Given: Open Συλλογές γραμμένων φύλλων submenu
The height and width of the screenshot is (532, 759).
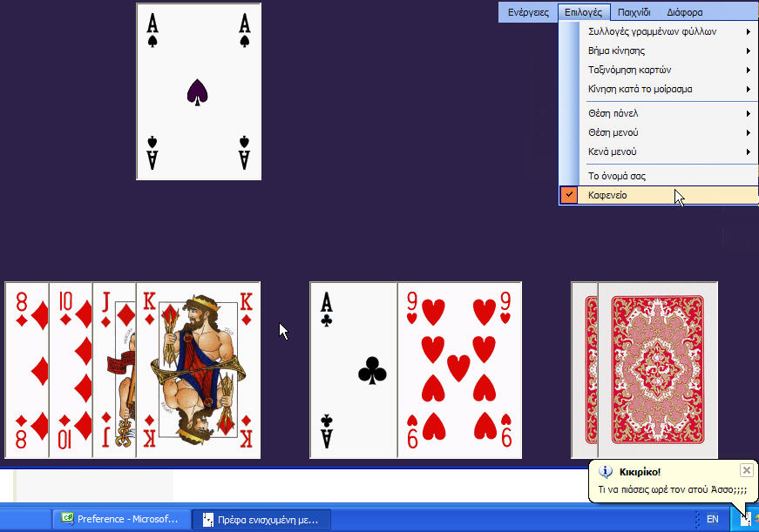Looking at the screenshot, I should tap(659, 31).
